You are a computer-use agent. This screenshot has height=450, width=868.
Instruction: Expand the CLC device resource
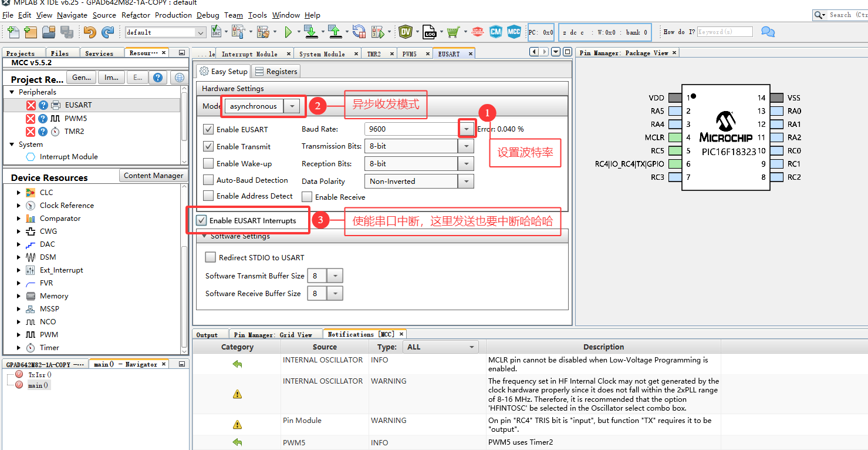click(18, 193)
